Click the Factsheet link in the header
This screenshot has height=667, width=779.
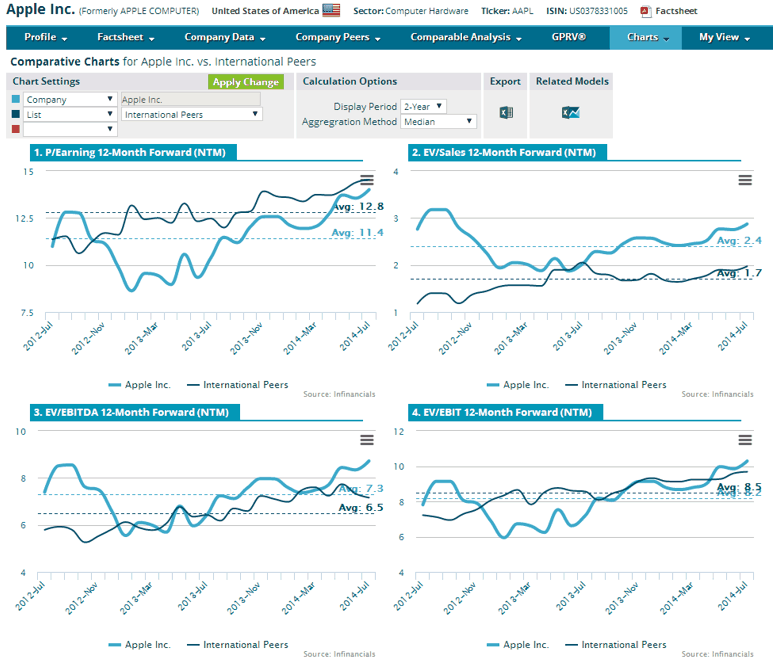tap(676, 11)
